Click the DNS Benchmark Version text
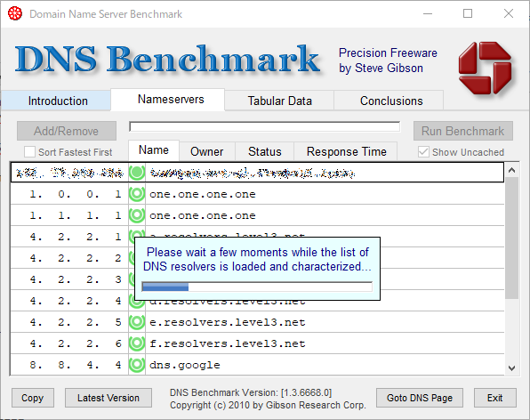This screenshot has height=420, width=530. pos(251,392)
